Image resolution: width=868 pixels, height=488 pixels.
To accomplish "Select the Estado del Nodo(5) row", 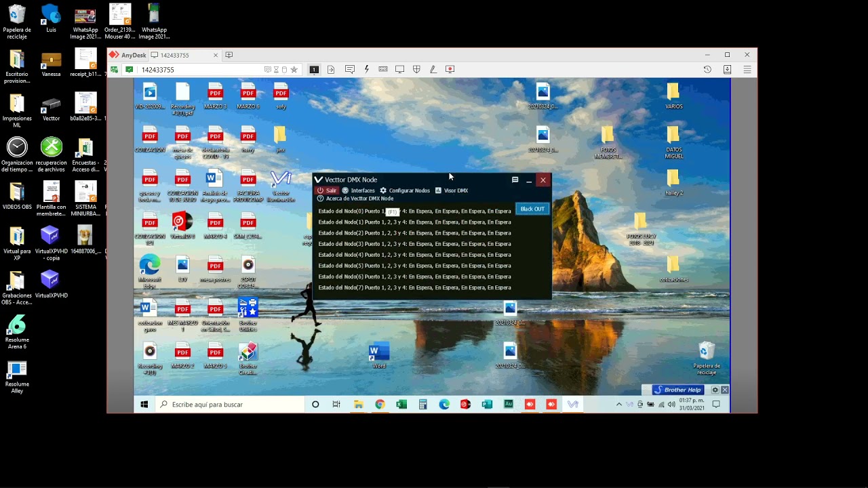I will [414, 266].
